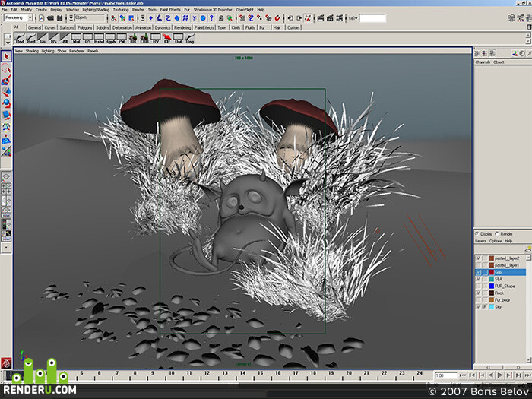The height and width of the screenshot is (399, 532).
Task: Click the question mark help icon
Action: tap(211, 18)
